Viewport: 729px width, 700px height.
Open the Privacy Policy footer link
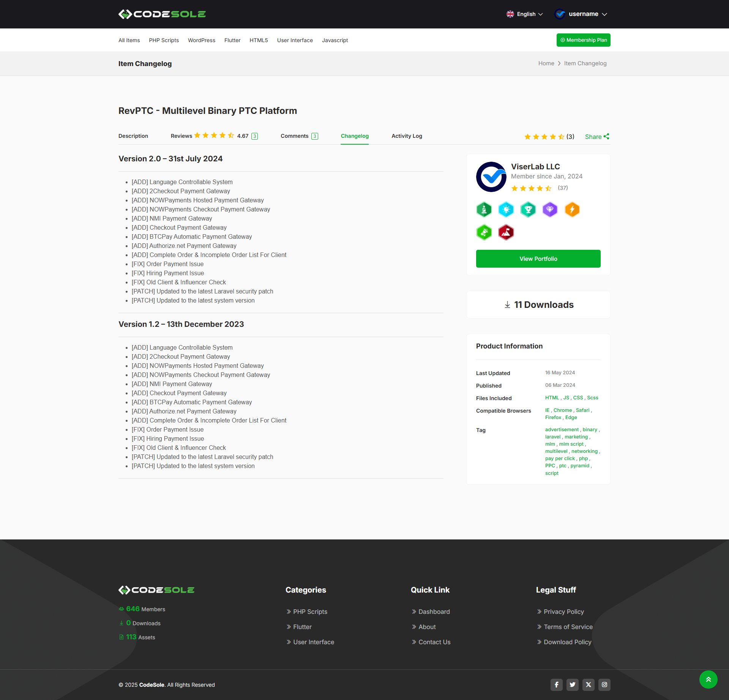point(563,612)
